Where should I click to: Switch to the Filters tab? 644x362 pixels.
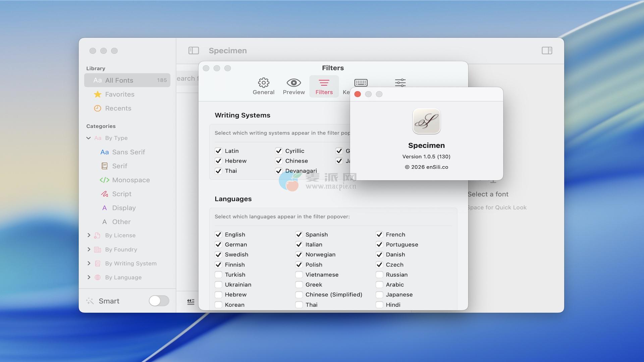point(324,86)
